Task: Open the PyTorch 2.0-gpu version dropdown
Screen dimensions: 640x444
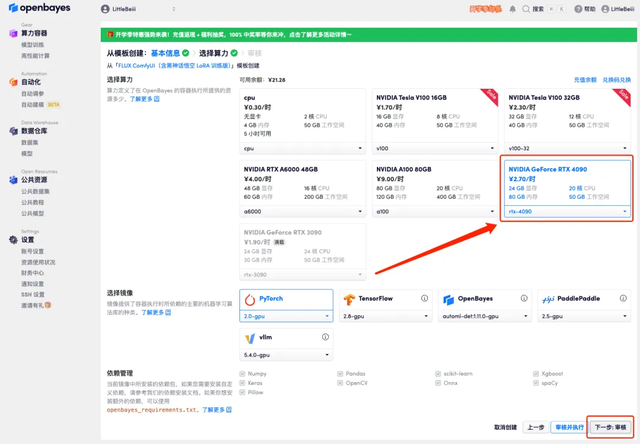Action: coord(286,316)
